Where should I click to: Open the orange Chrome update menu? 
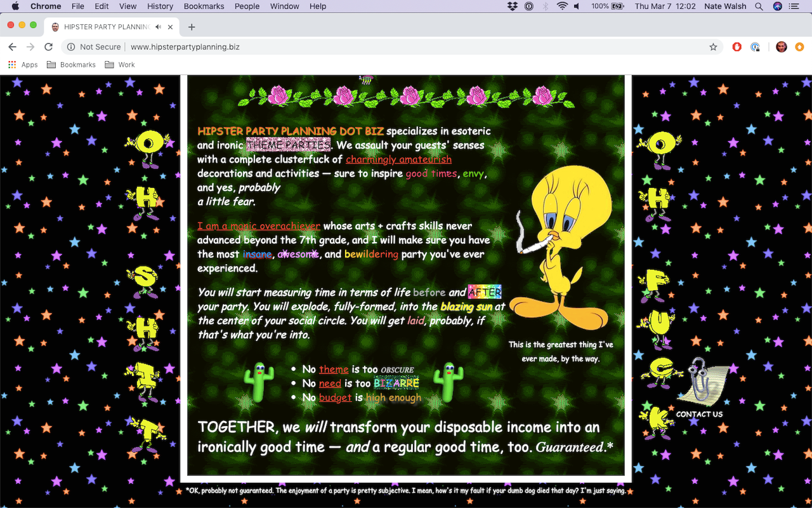coord(799,47)
